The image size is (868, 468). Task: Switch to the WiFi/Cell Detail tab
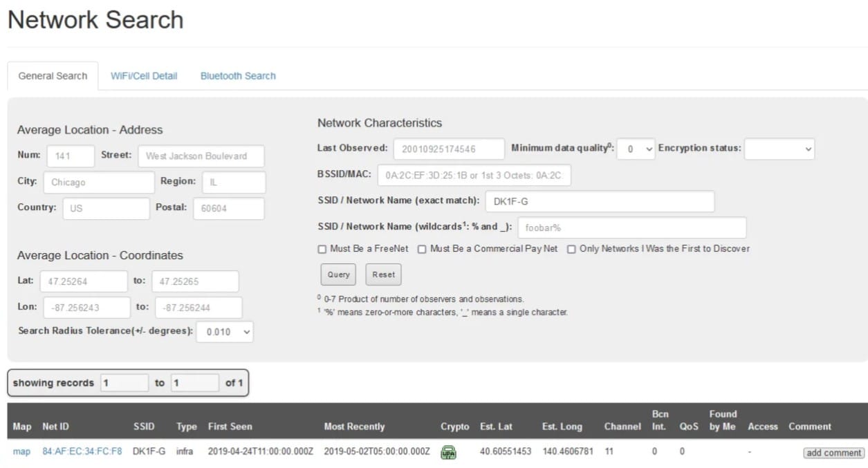click(x=144, y=76)
